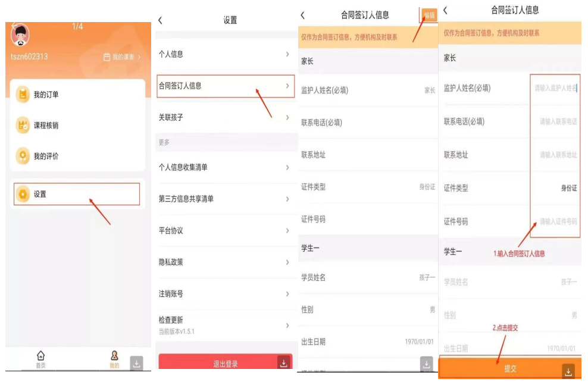Image resolution: width=588 pixels, height=388 pixels.
Task: Tap back arrow on screen with 编辑 button
Action: (303, 15)
